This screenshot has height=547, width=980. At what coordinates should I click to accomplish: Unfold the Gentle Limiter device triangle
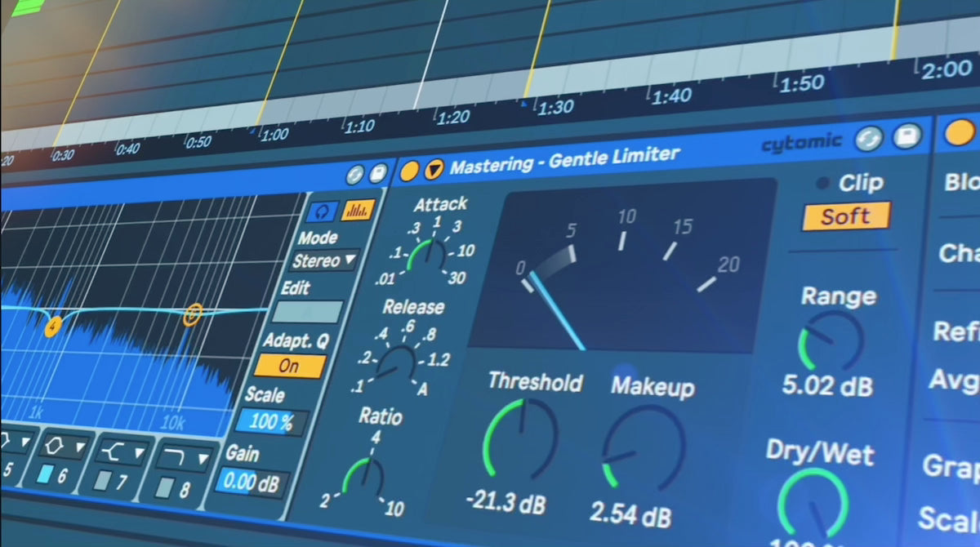coord(434,169)
